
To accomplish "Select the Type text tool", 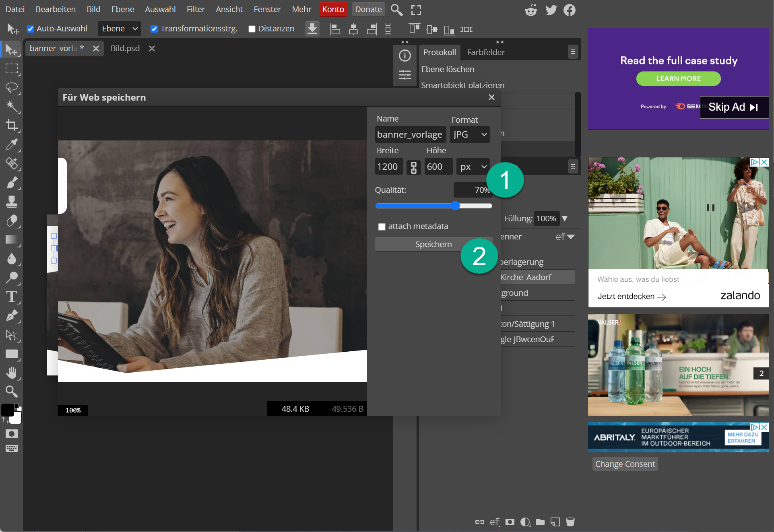I will point(12,297).
